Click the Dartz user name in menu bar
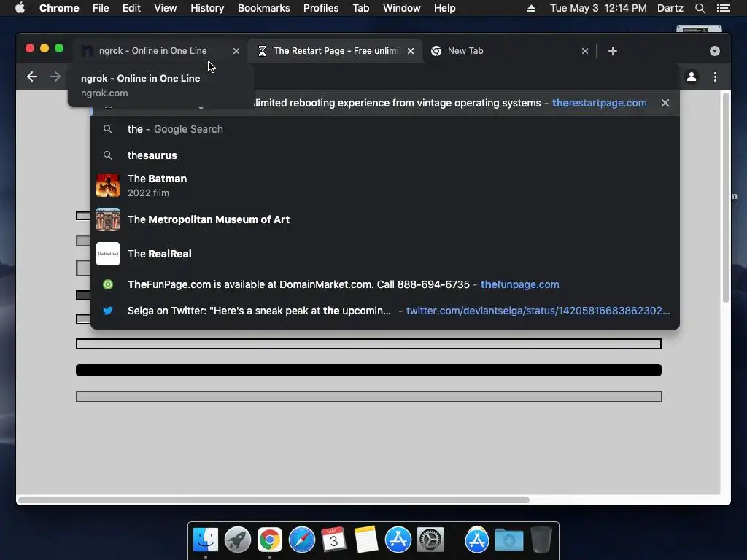Viewport: 747px width, 560px height. (x=670, y=8)
